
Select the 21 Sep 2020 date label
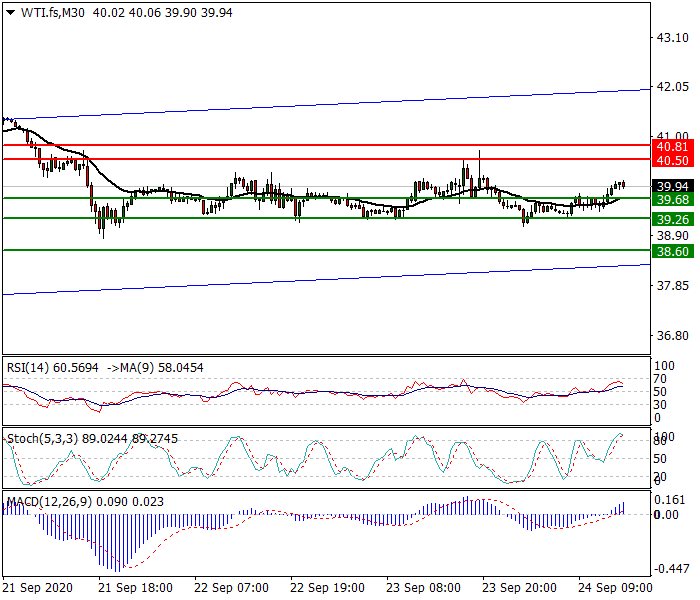pyautogui.click(x=38, y=588)
